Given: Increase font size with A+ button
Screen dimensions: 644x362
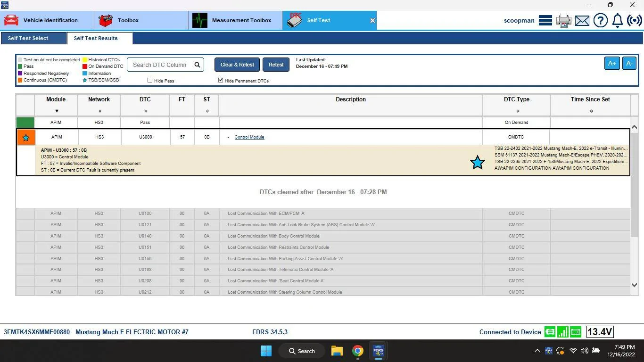Looking at the screenshot, I should click(x=612, y=63).
